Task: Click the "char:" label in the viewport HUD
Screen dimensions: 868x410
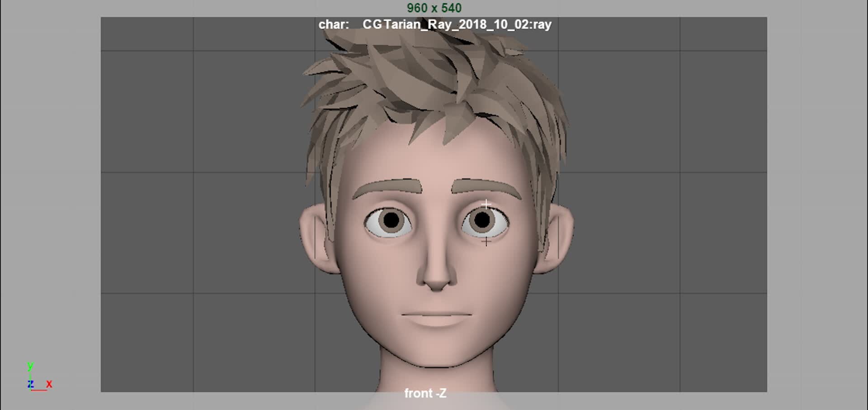Action: (334, 24)
